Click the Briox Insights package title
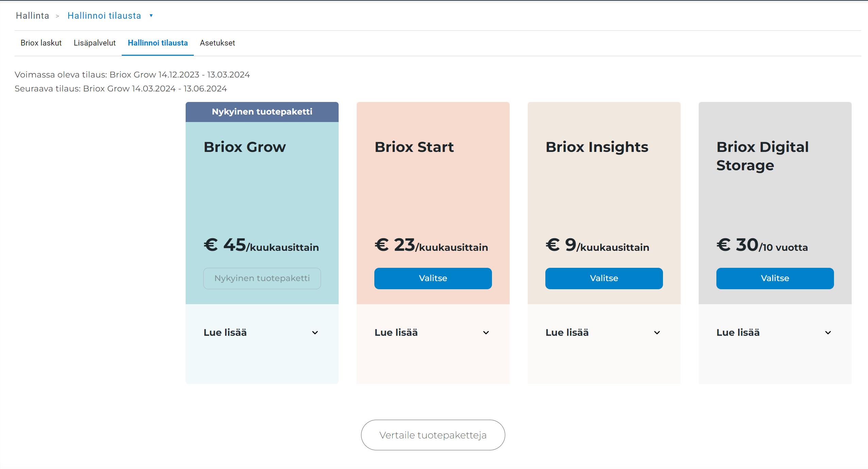 [597, 147]
